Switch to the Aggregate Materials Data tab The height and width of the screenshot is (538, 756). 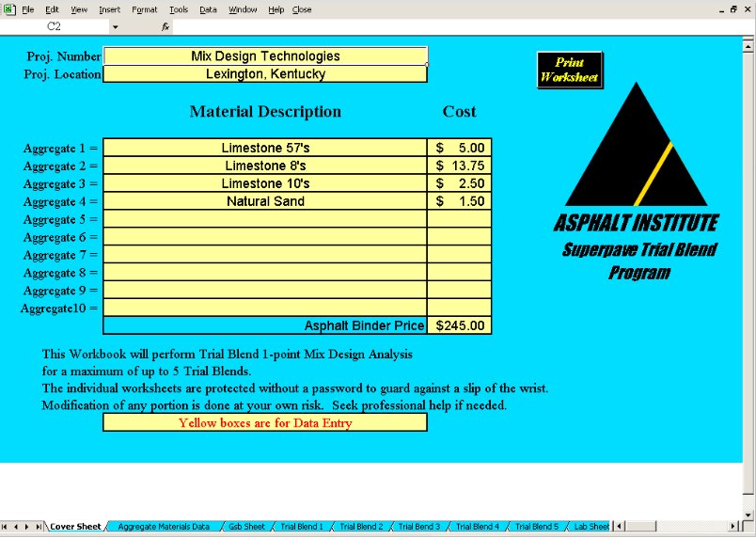click(164, 527)
